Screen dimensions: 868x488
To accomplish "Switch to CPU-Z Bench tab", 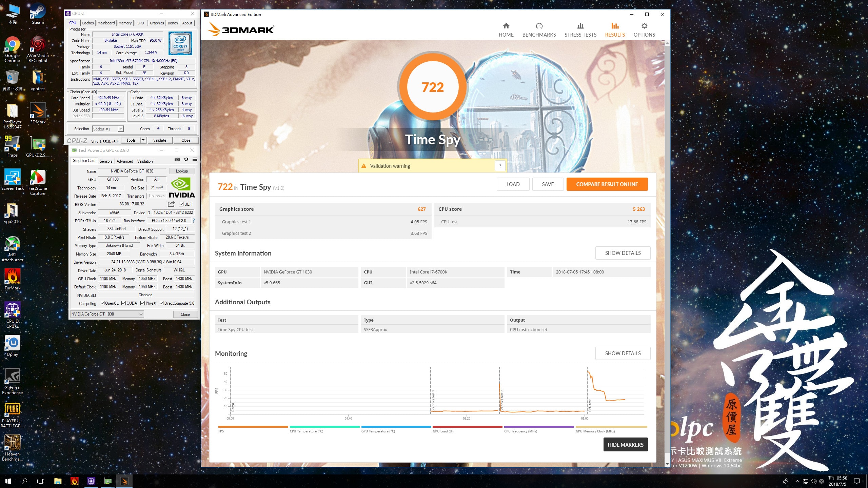I will pos(173,23).
